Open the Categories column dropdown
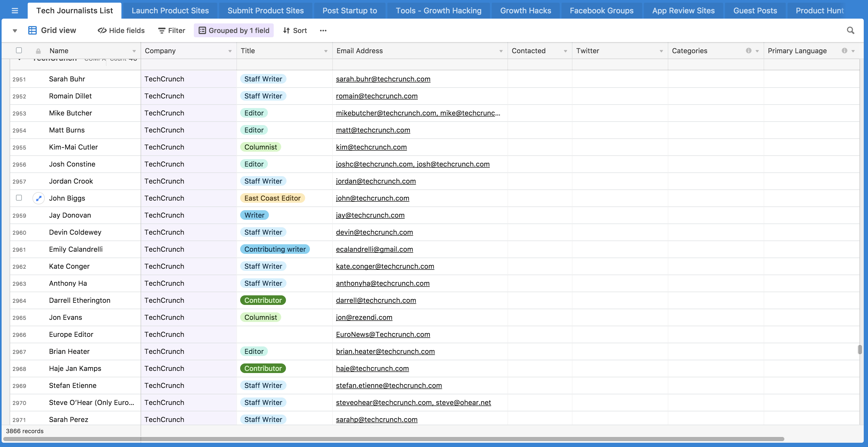The width and height of the screenshot is (868, 447). click(x=757, y=51)
